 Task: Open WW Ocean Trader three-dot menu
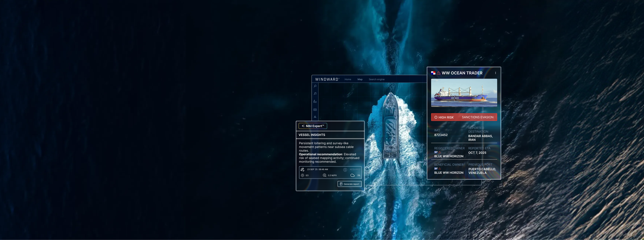coord(495,73)
